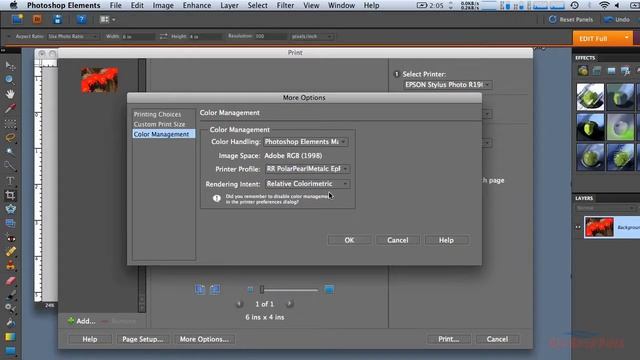Click Reset Panels button
This screenshot has height=360, width=640.
tap(571, 19)
